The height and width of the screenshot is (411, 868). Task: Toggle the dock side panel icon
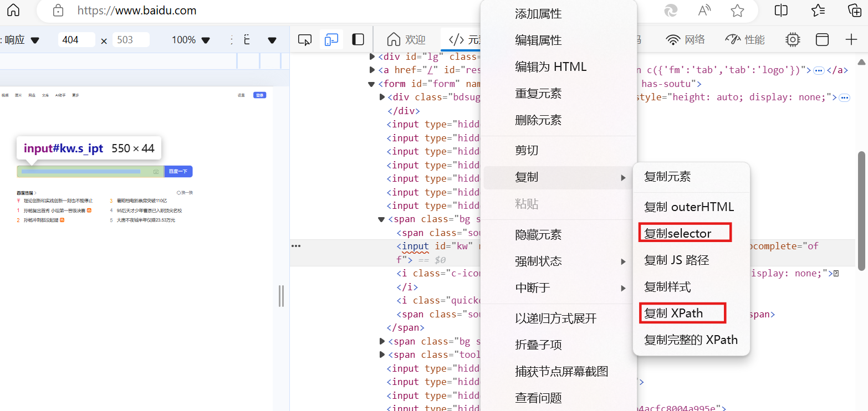click(x=358, y=40)
